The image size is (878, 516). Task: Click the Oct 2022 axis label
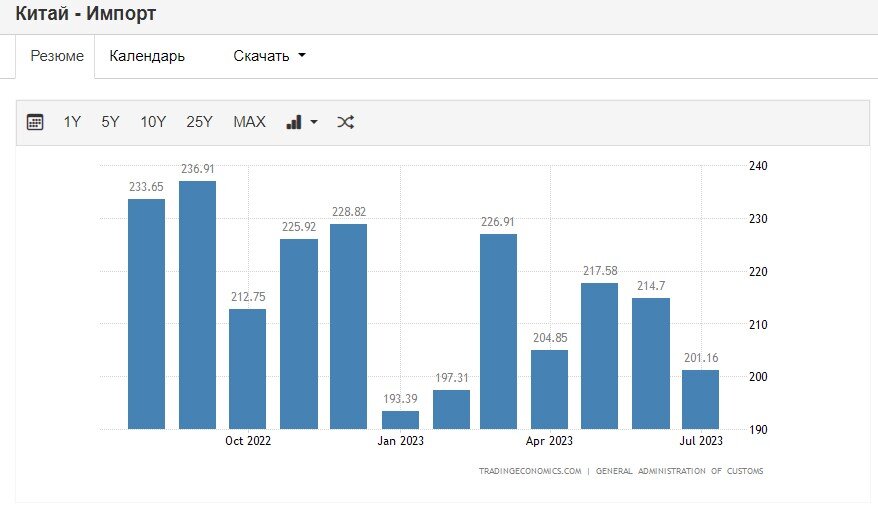click(x=248, y=441)
